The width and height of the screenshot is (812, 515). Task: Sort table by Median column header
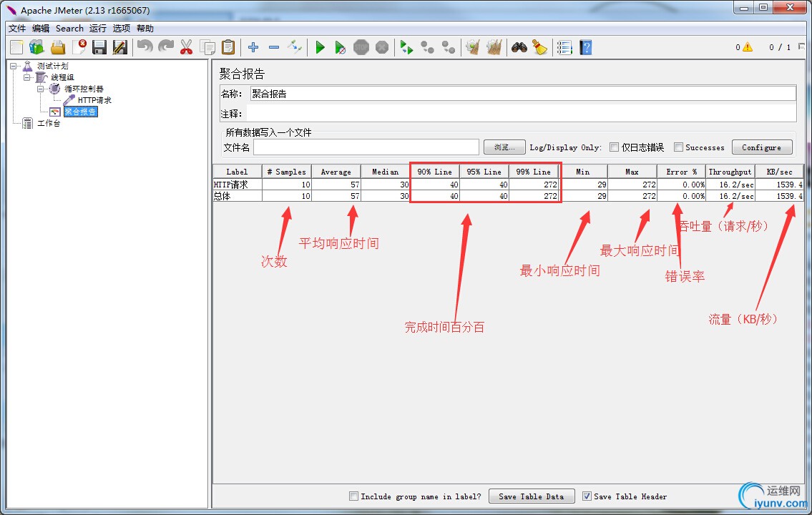386,172
